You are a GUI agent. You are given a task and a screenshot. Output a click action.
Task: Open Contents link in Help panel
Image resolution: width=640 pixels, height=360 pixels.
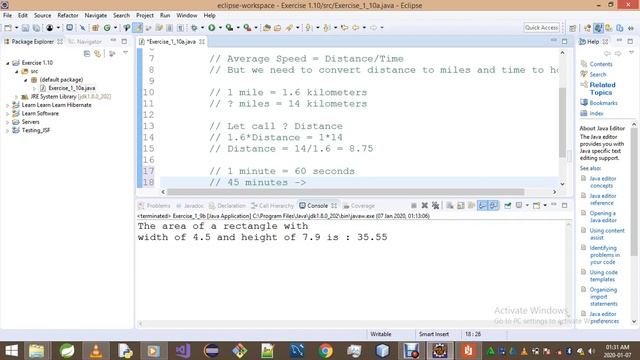point(601,64)
